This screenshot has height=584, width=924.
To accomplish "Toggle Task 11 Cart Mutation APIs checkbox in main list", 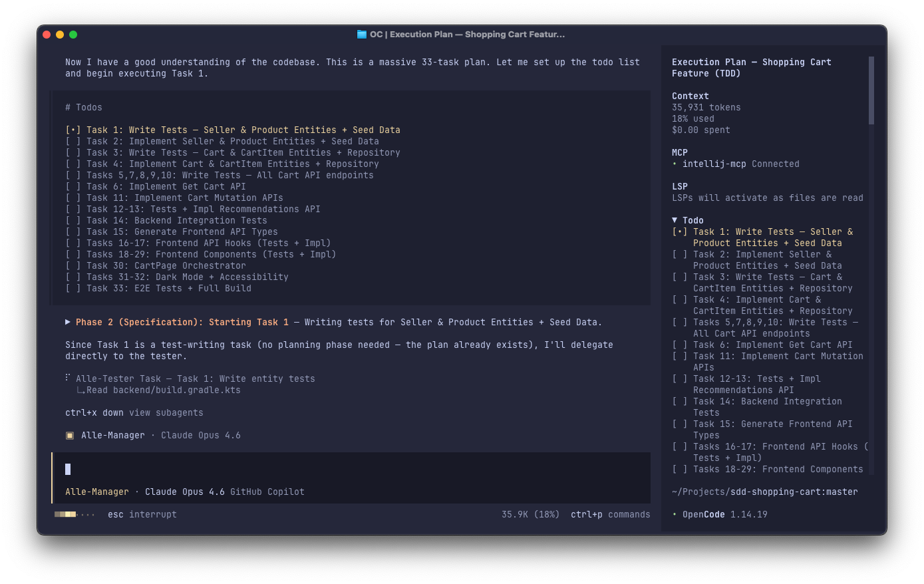I will 73,198.
